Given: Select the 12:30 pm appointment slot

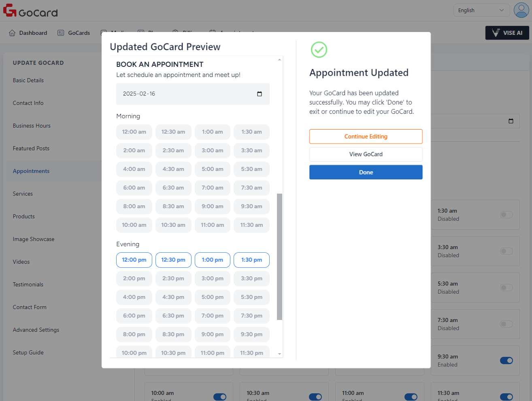Looking at the screenshot, I should click(173, 260).
